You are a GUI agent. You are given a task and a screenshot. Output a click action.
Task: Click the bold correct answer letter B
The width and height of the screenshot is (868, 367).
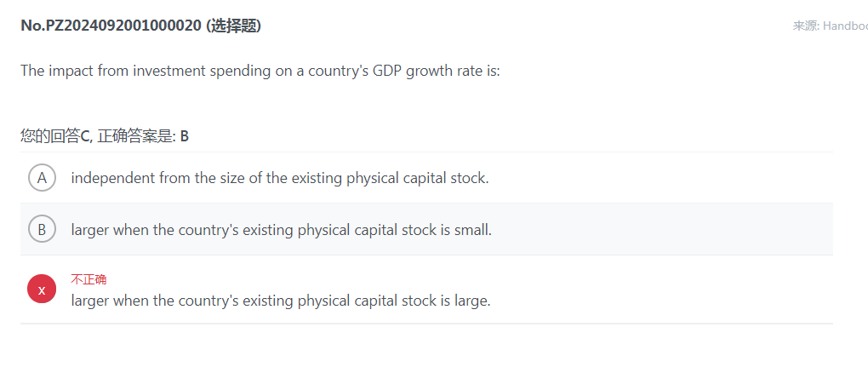point(185,136)
